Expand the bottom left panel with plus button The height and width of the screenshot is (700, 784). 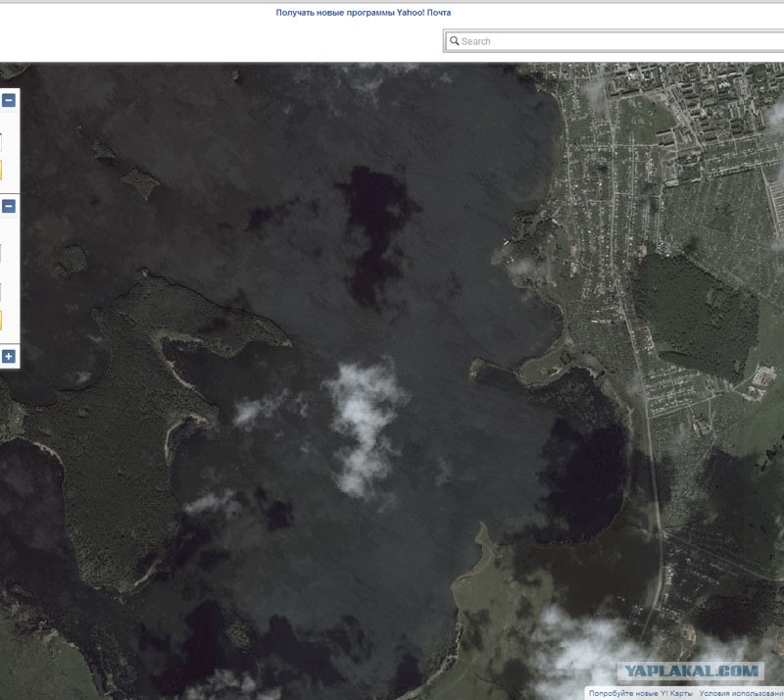8,356
